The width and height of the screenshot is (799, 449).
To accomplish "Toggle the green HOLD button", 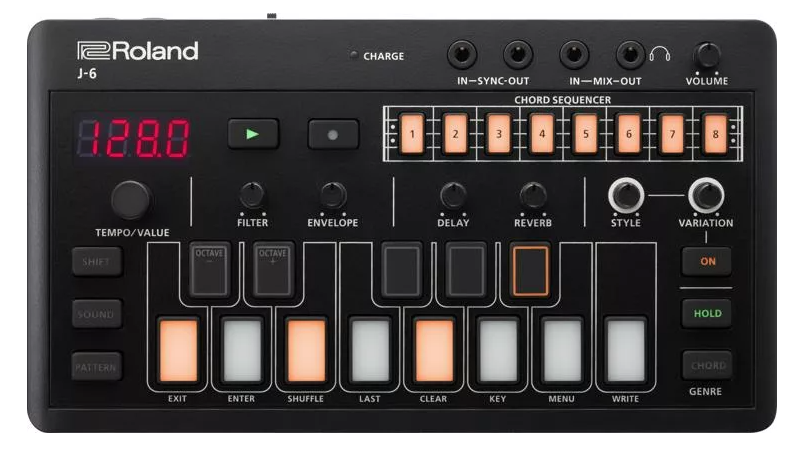I will coord(706,313).
